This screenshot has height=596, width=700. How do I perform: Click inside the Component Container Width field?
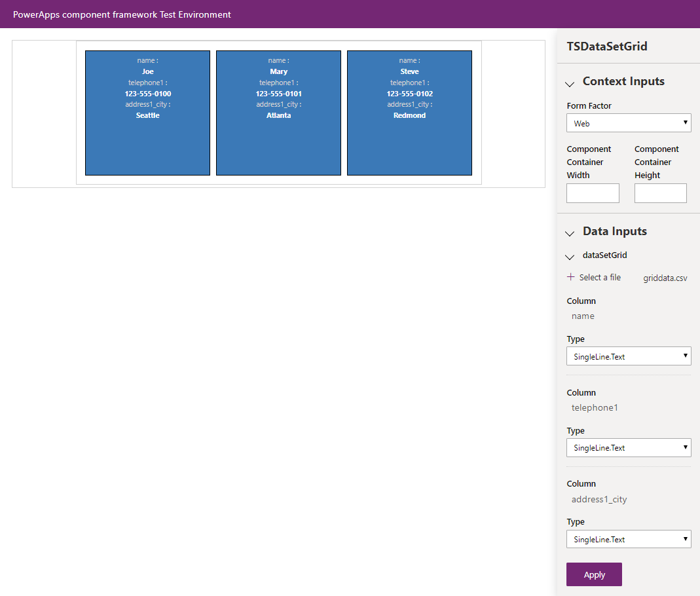592,193
